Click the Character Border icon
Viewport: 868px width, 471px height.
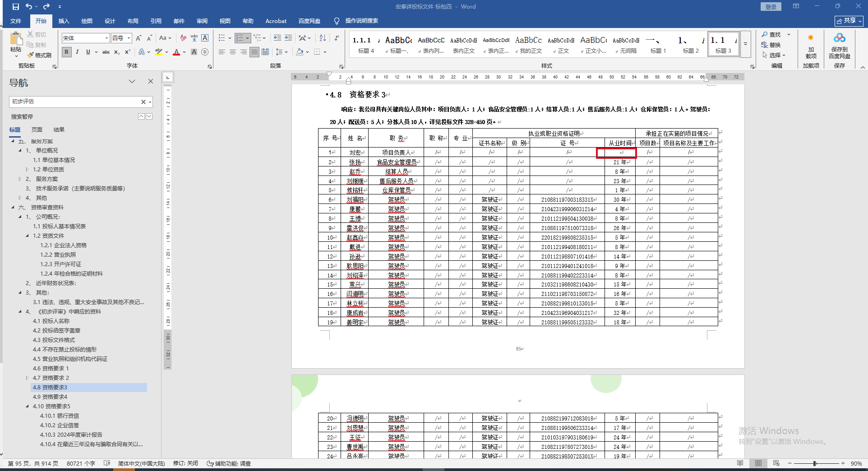tap(205, 38)
